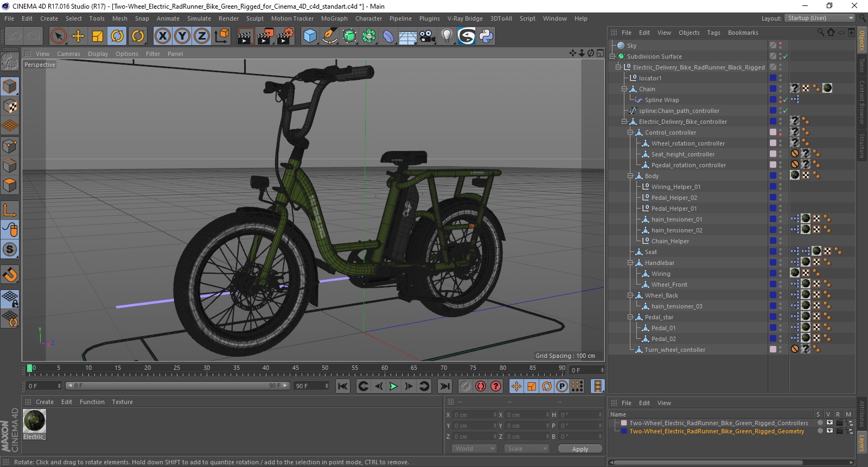
Task: Switch the coordinate system icon
Action: (x=221, y=36)
